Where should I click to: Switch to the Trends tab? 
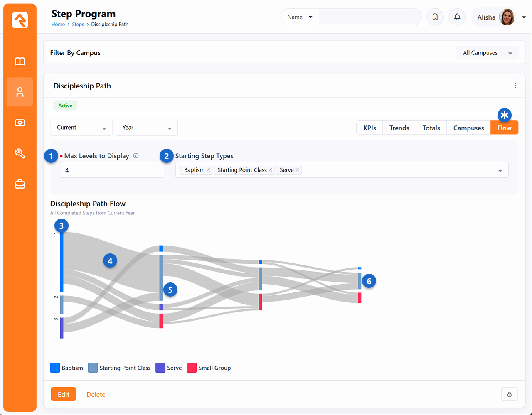(399, 128)
